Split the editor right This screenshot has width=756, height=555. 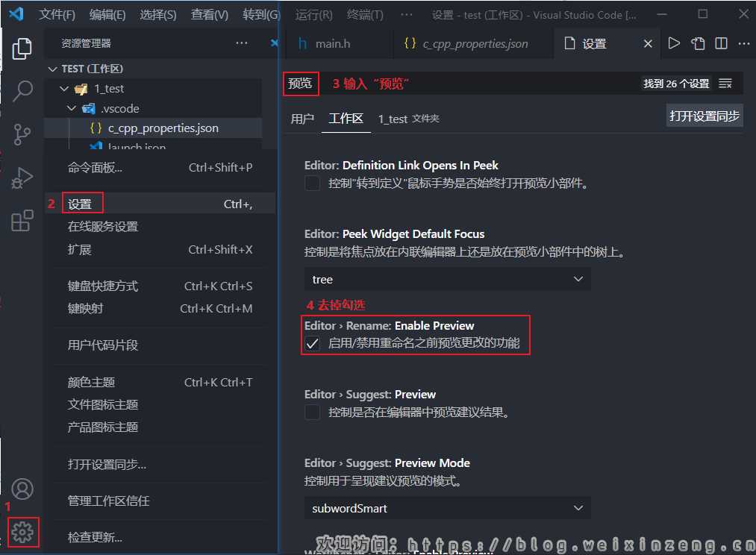pos(721,43)
